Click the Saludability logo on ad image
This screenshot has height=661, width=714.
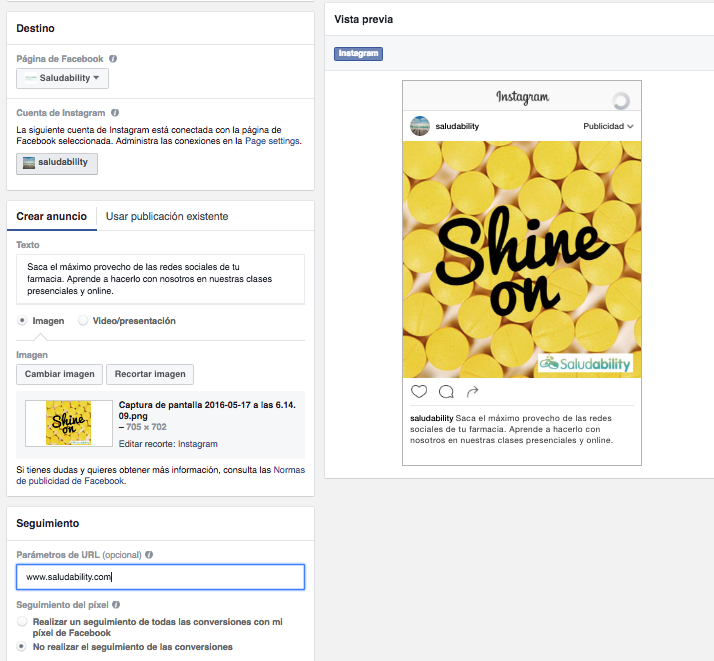[x=585, y=363]
